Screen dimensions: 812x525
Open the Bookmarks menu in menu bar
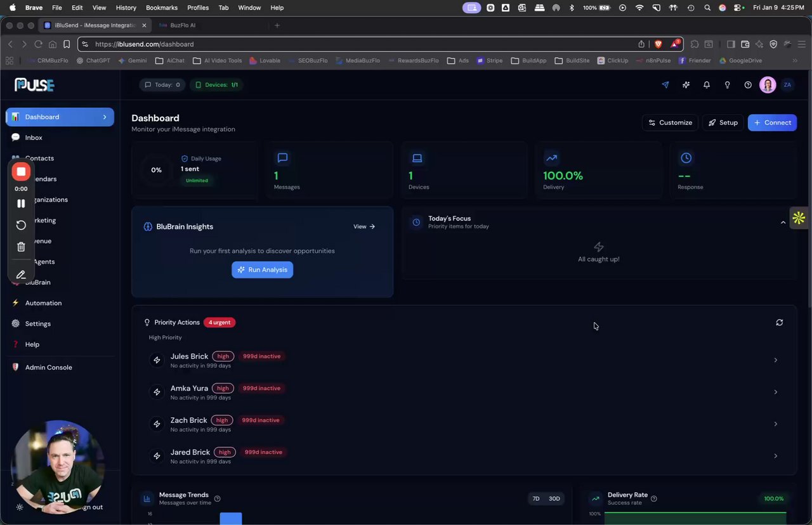pyautogui.click(x=162, y=8)
